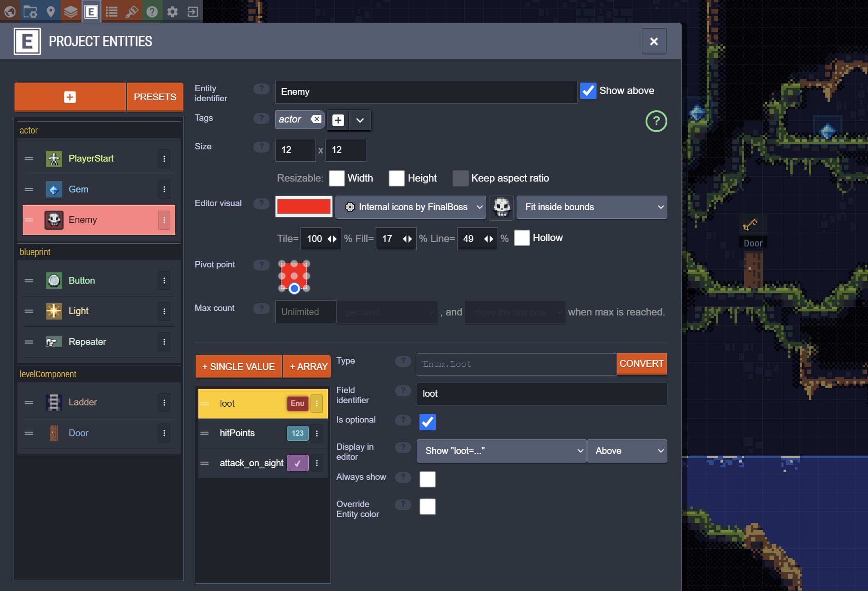Open the Enums list icon in toolbar
This screenshot has width=868, height=591.
click(x=112, y=11)
